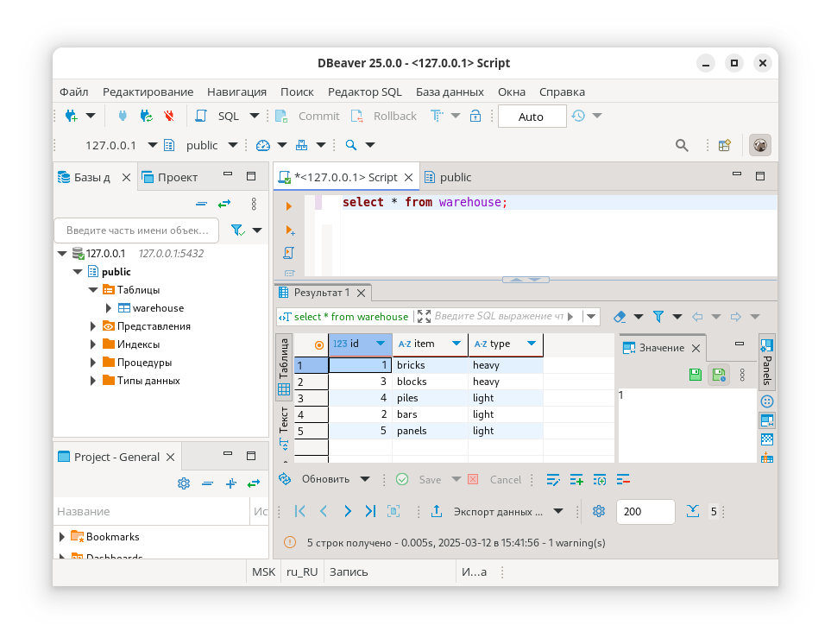Click the link-with-editor arrows in the database navigator
Viewport: 831px width, 644px height.
pos(224,204)
